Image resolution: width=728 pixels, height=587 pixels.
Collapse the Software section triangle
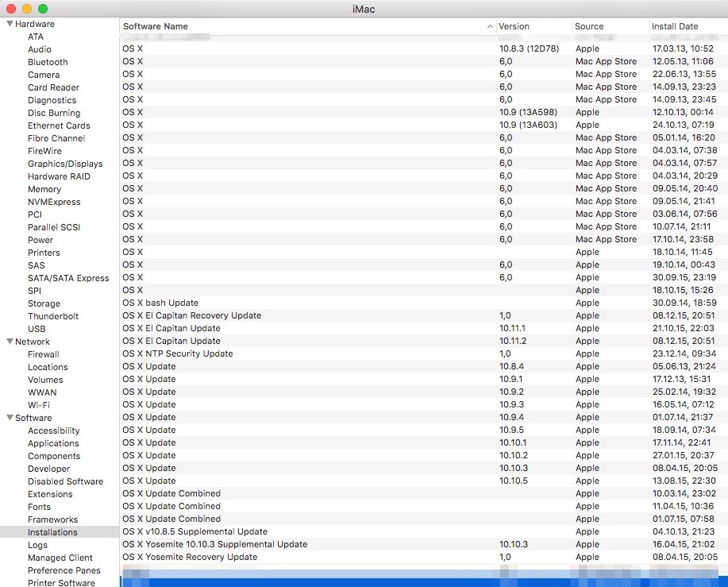pyautogui.click(x=10, y=418)
